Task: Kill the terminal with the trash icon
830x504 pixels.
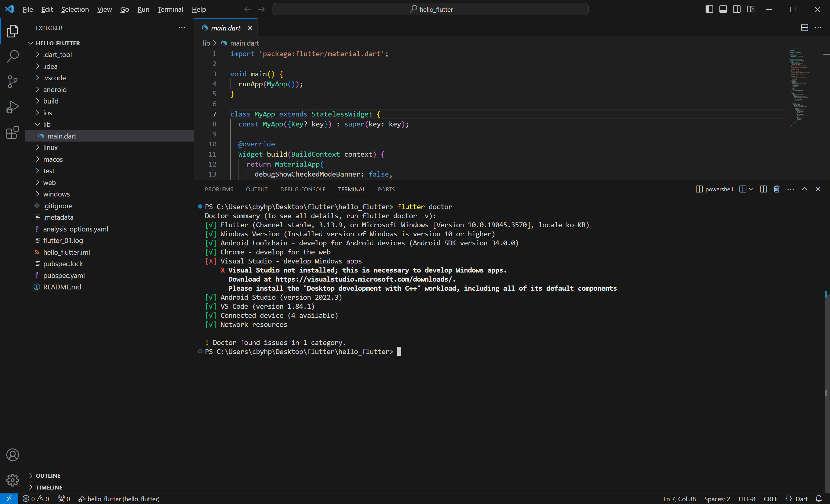Action: point(777,189)
